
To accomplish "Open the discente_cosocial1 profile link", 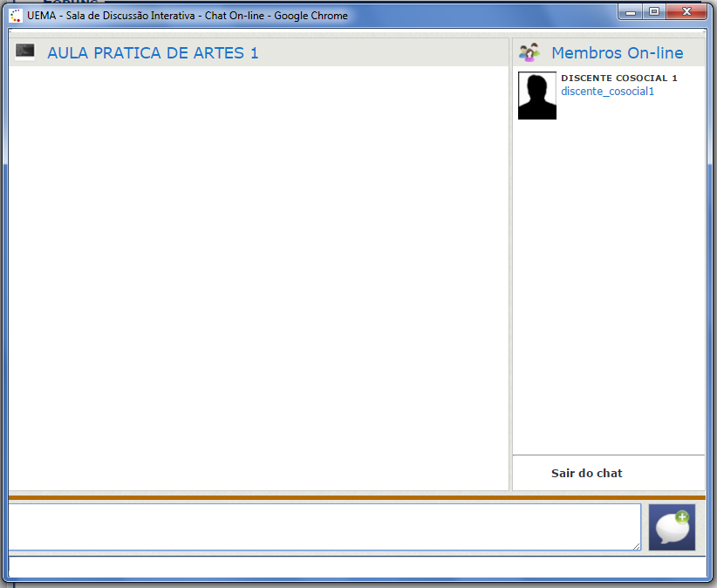I will [607, 92].
